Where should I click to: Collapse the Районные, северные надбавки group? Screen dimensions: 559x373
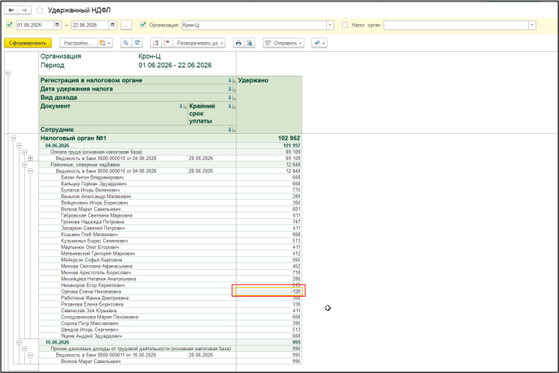pyautogui.click(x=25, y=165)
